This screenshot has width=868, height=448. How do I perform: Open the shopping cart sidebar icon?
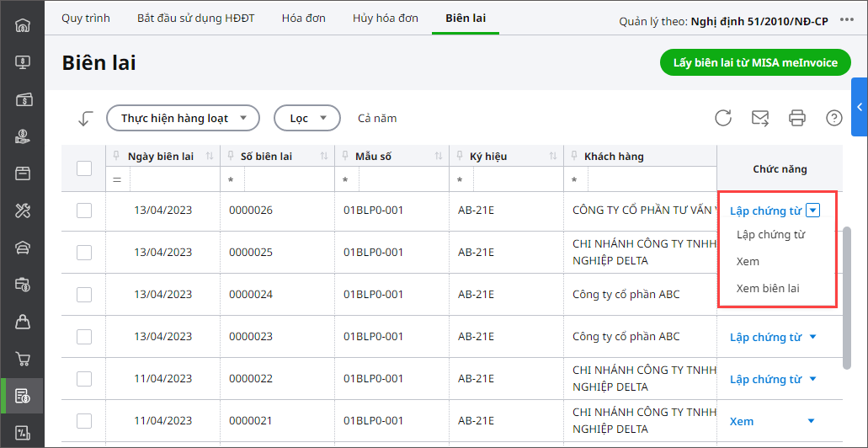coord(24,360)
